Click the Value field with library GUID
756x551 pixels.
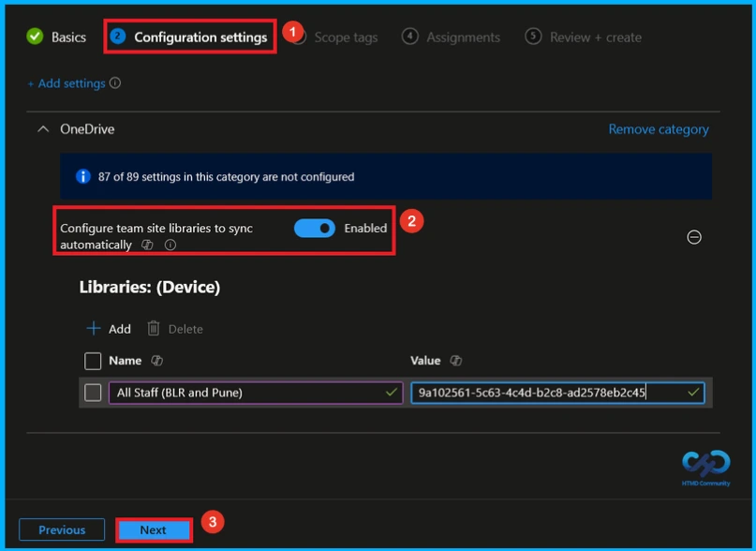click(557, 393)
